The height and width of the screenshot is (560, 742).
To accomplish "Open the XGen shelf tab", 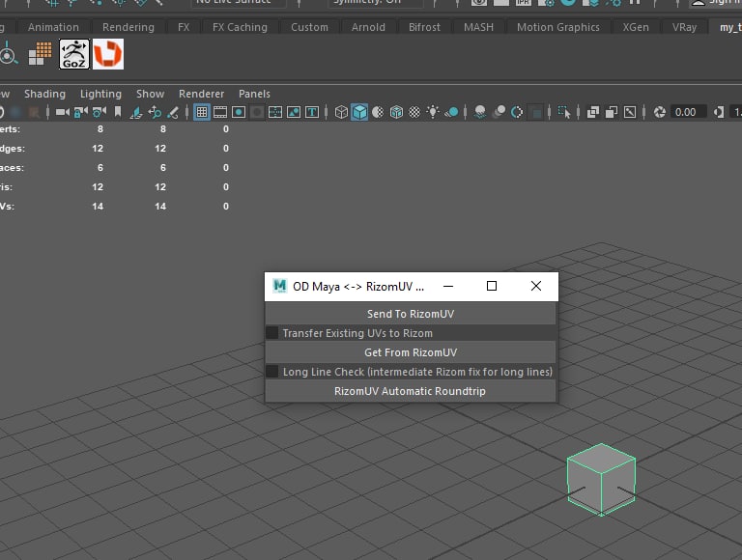I will [636, 27].
